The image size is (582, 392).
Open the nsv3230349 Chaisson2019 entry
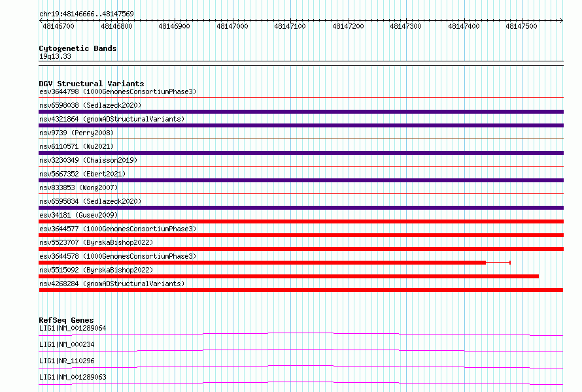pos(88,160)
